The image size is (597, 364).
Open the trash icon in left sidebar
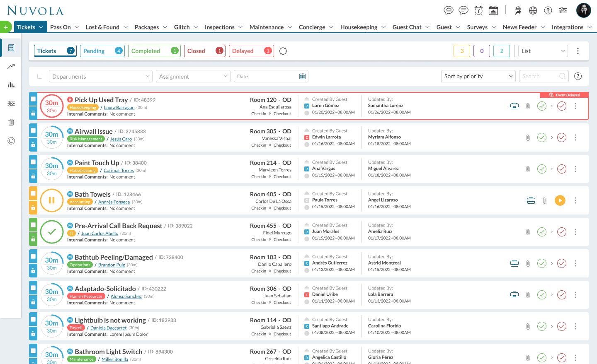click(x=11, y=122)
